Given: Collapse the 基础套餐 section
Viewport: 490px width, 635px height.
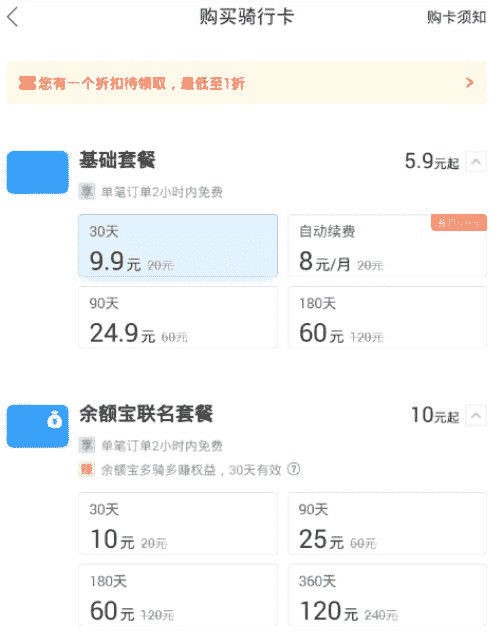Looking at the screenshot, I should (476, 162).
